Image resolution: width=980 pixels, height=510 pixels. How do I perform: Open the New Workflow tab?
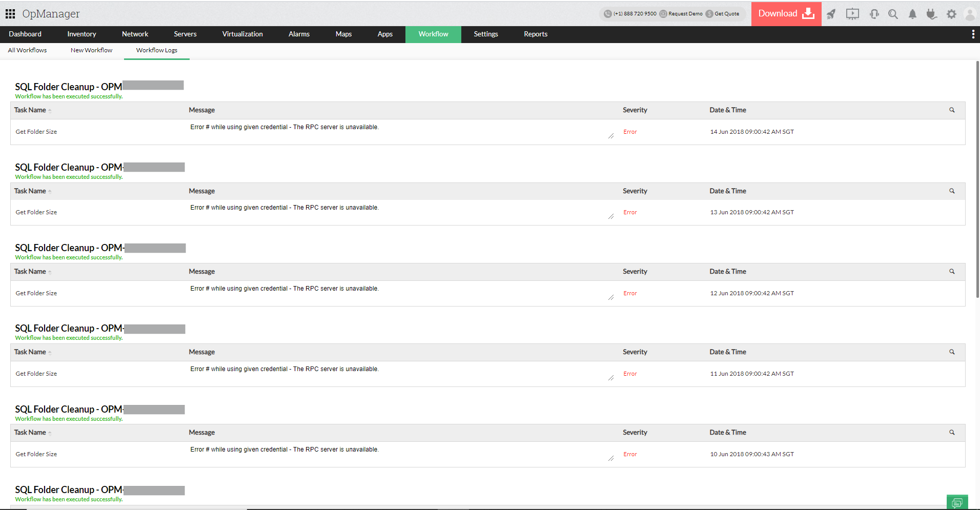point(91,50)
